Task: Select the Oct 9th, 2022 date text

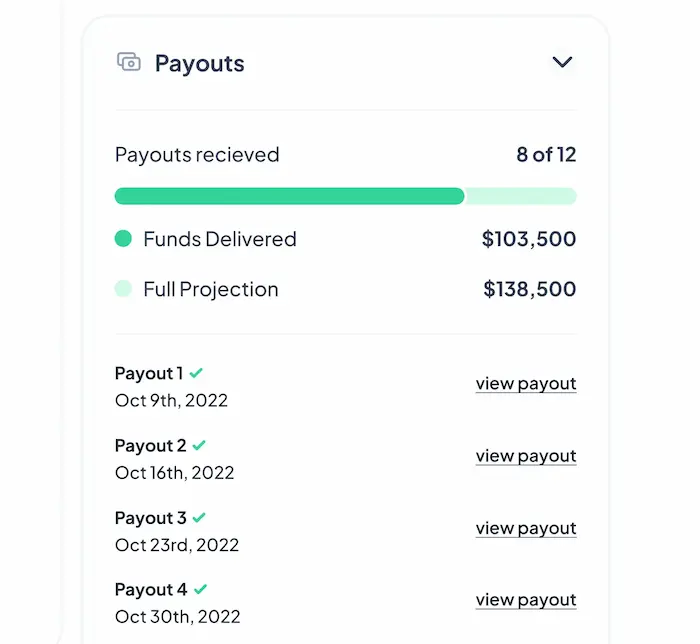Action: [x=171, y=400]
